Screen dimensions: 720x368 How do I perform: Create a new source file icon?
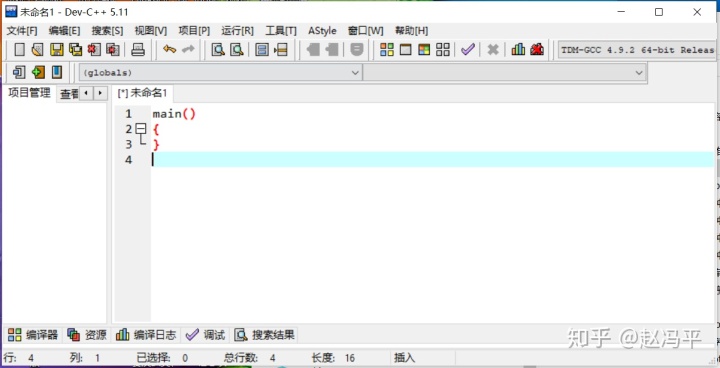pos(19,50)
